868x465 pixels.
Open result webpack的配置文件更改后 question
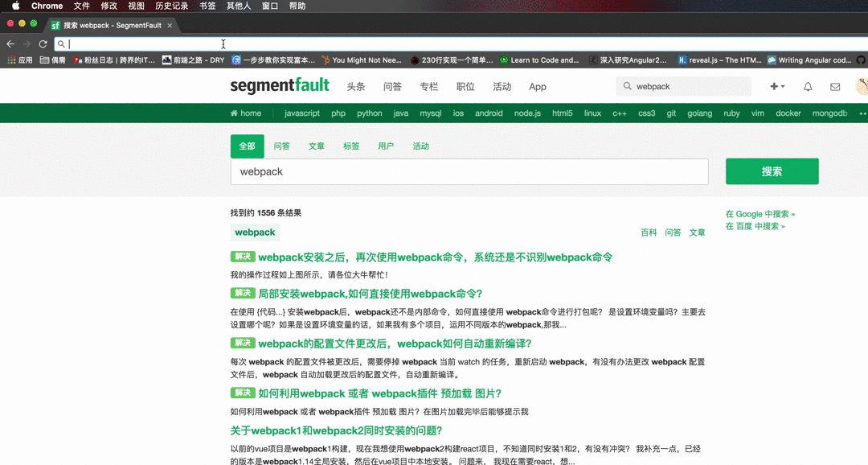click(395, 344)
